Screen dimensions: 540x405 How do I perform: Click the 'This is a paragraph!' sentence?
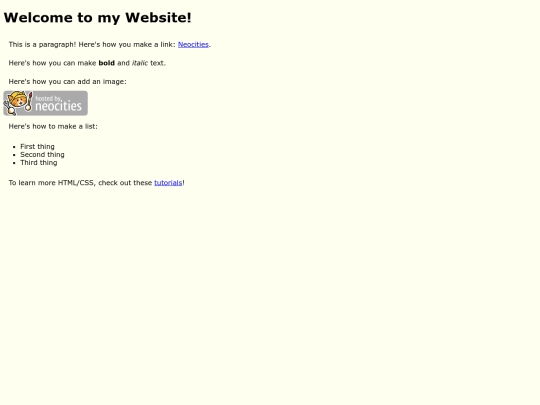coord(42,44)
